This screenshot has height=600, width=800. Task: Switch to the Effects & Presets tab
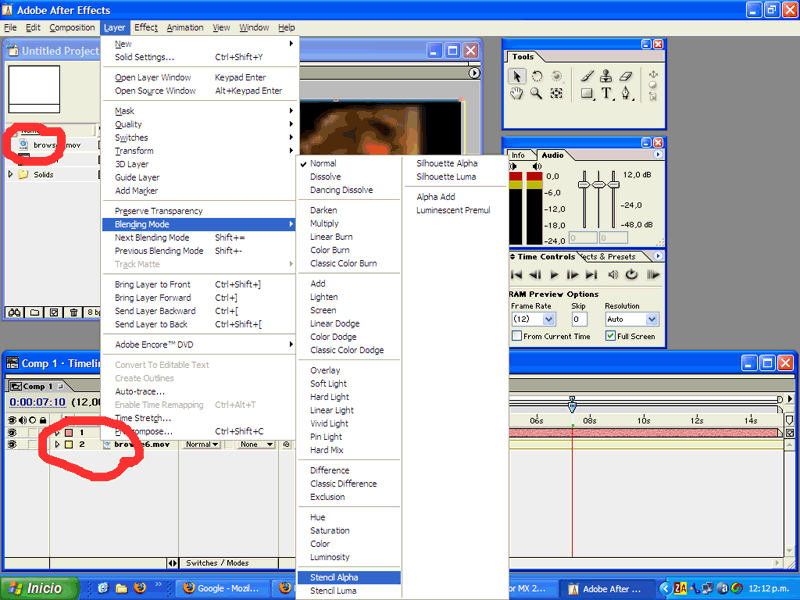610,257
